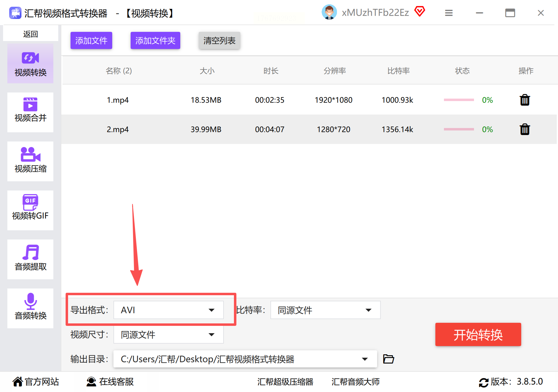Delete 2.mp4 with its trash icon
Screen dimensions: 558x392
pyautogui.click(x=525, y=129)
